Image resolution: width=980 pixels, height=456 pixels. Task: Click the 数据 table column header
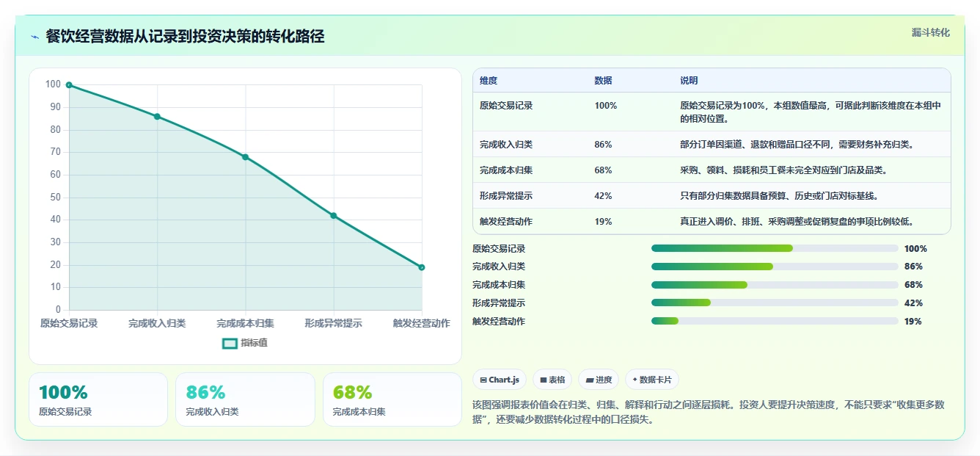tap(603, 81)
